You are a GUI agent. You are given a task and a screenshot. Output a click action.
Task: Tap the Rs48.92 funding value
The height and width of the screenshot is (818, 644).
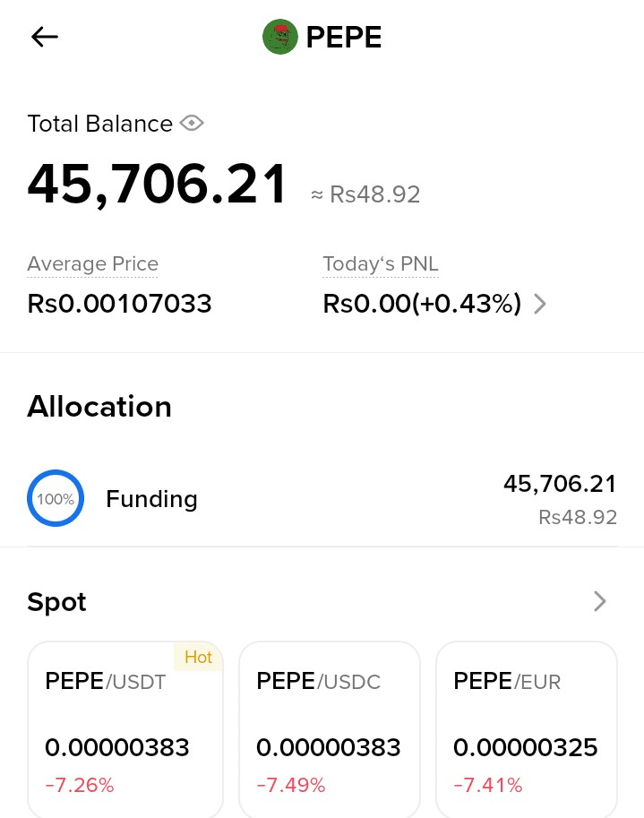577,518
